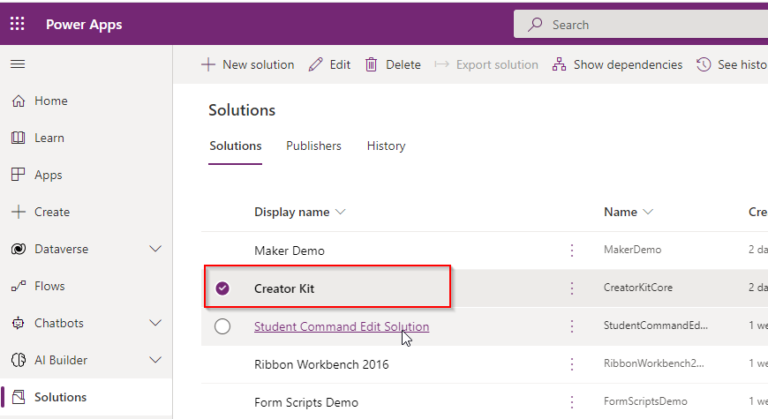Select the Student Command Edit Solution row circle
The height and width of the screenshot is (419, 768).
coord(222,326)
